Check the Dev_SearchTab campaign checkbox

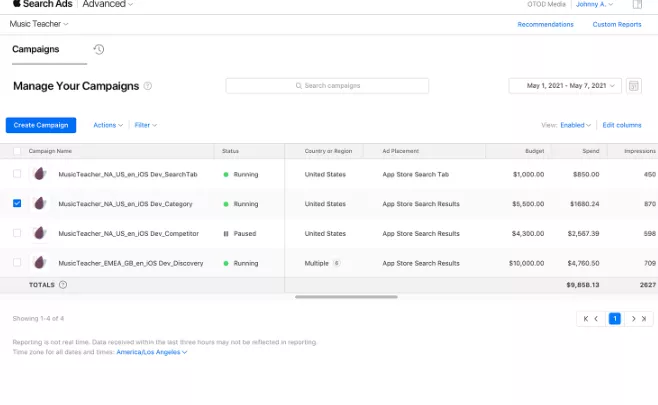[x=17, y=174]
